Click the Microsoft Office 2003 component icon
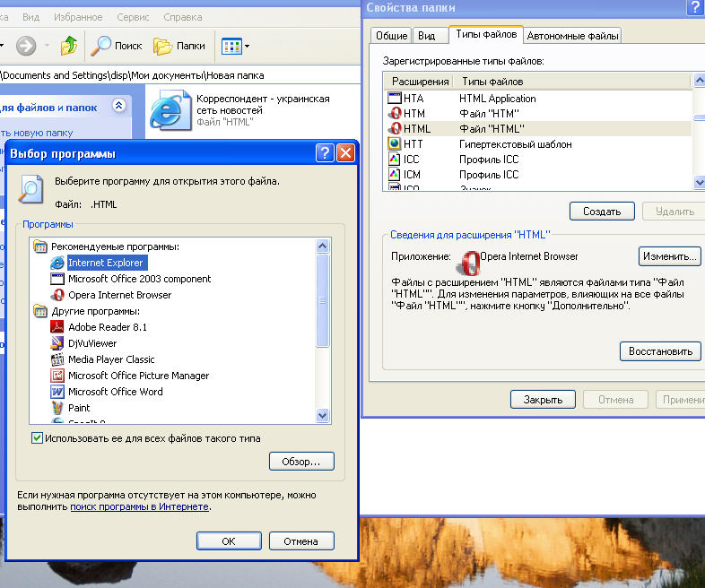The image size is (705, 588). click(57, 279)
